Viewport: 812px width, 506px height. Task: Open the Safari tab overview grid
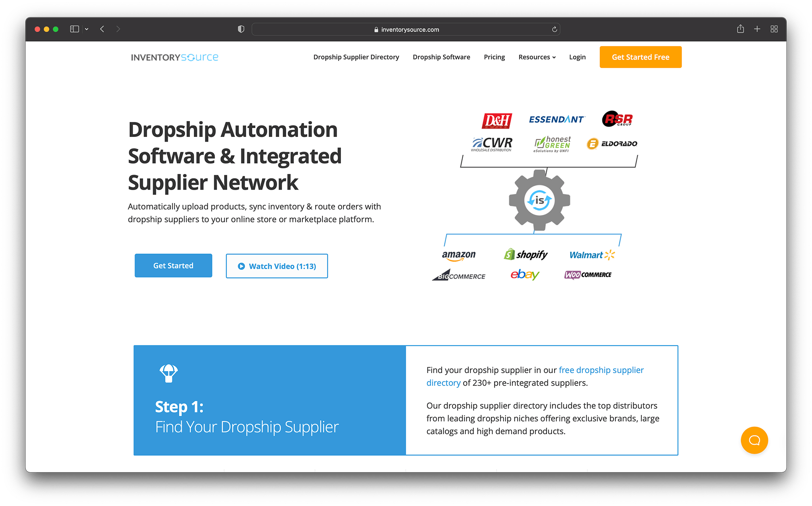(x=774, y=29)
